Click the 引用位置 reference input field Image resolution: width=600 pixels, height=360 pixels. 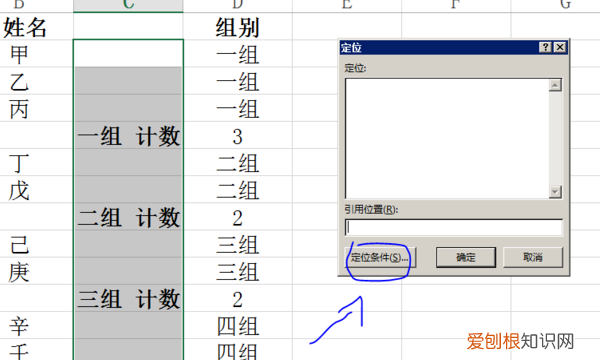pos(454,228)
